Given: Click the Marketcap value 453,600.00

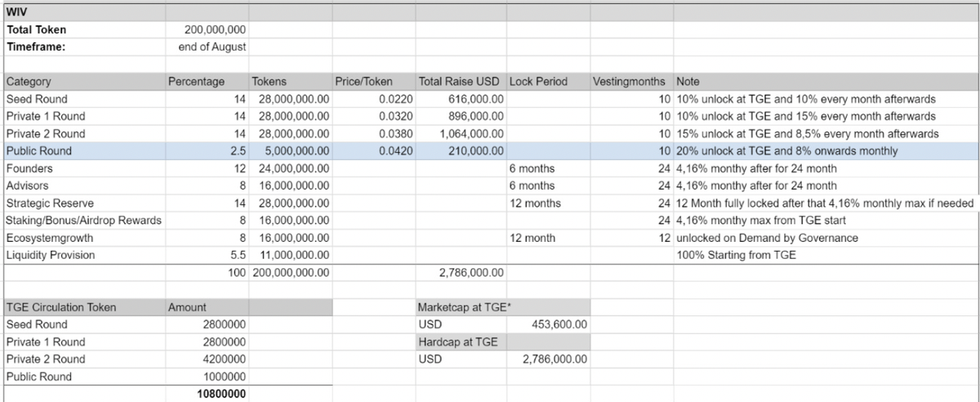Looking at the screenshot, I should click(x=559, y=324).
